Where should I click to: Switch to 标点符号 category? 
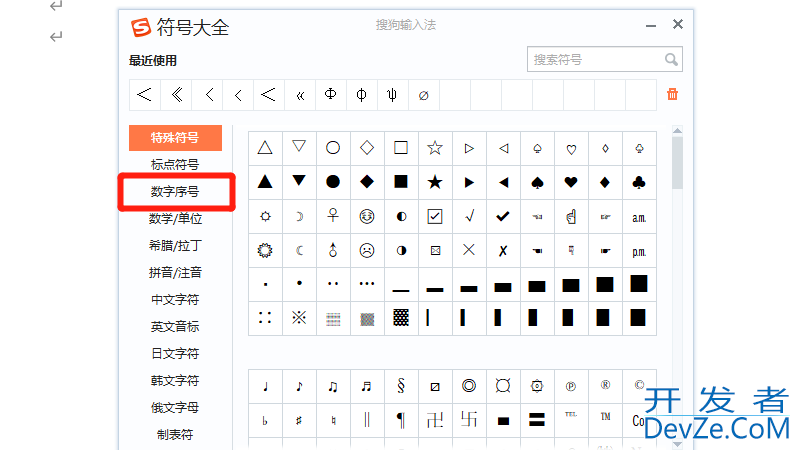tap(175, 164)
